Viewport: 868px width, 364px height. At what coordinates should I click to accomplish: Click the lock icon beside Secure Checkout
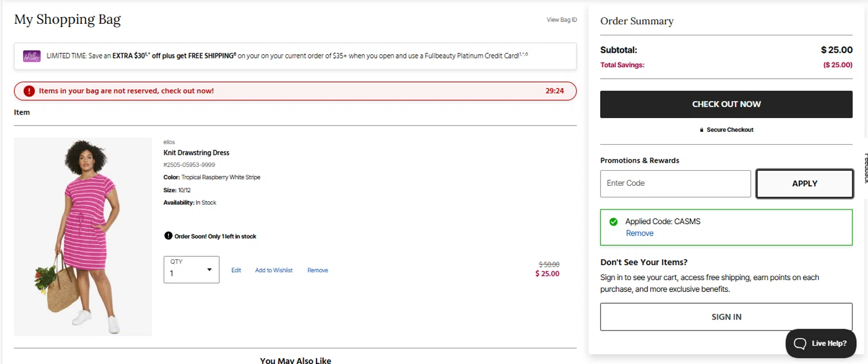pyautogui.click(x=701, y=130)
